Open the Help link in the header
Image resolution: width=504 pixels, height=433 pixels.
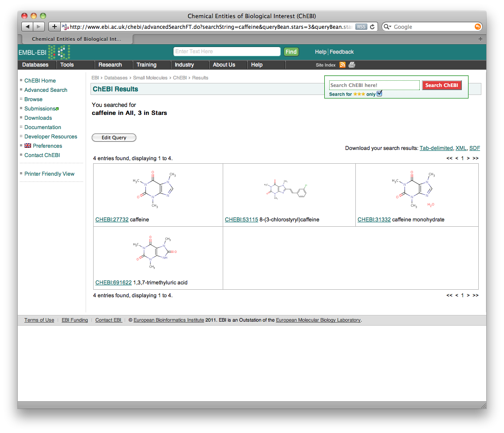coord(320,52)
